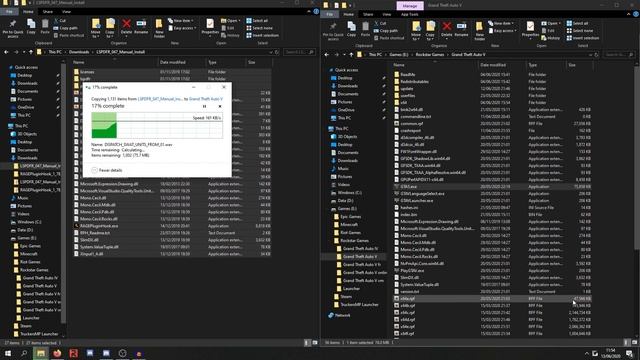Click New folder in Grand Theft Auto V window
640x360 pixels.
480,31
